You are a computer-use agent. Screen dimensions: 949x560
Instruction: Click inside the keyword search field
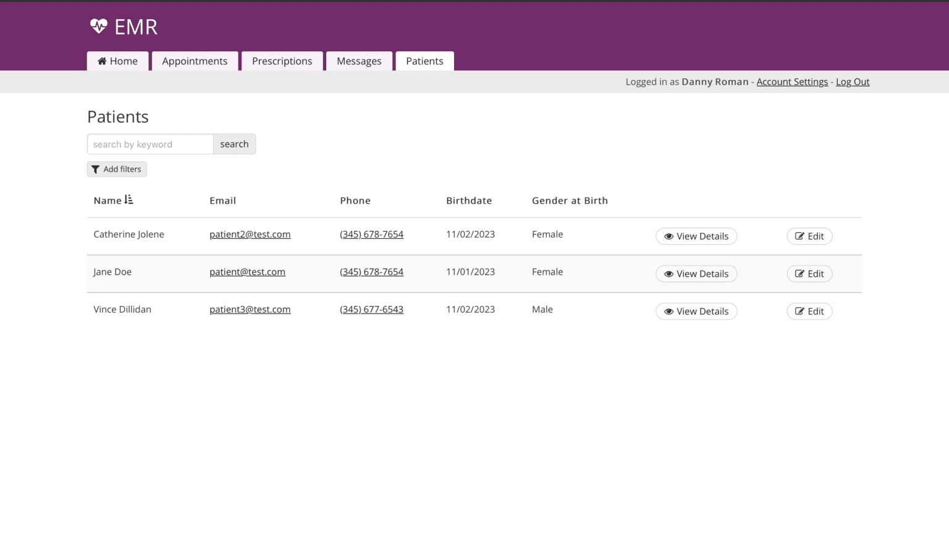150,144
